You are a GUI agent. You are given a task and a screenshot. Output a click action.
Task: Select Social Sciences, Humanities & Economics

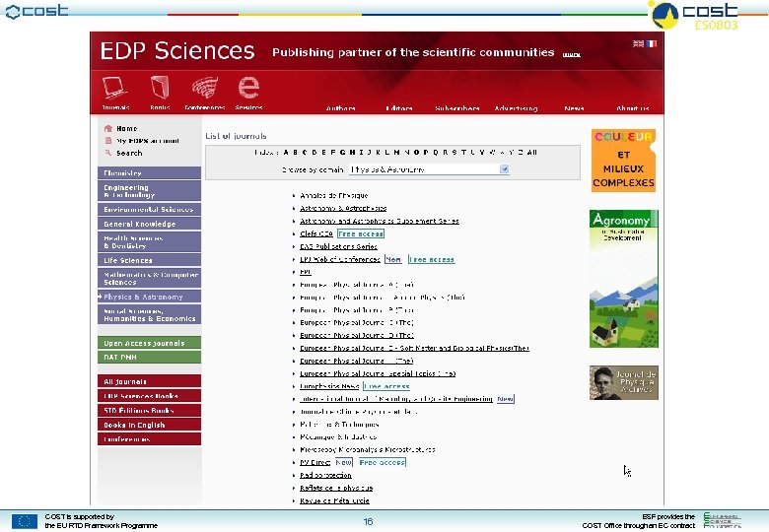point(149,314)
